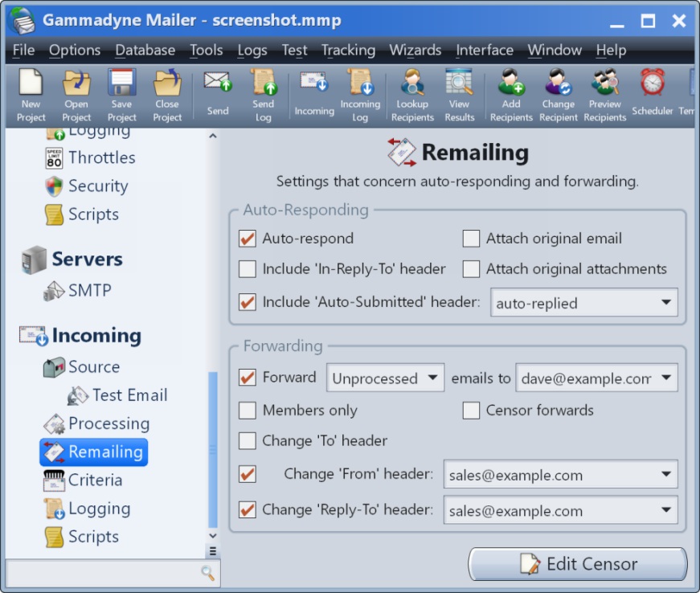Open the Wizards menu

point(415,50)
